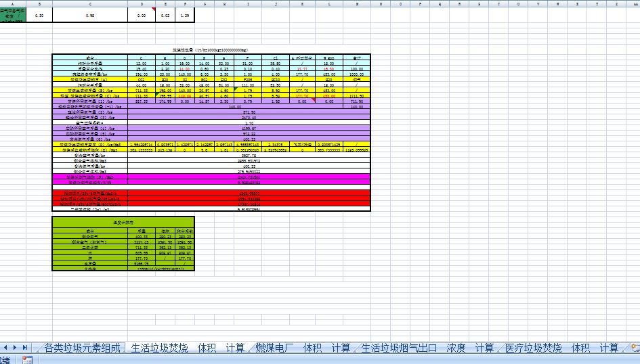Select the cell showing 1711.90
The image size is (640, 364).
[357, 96]
